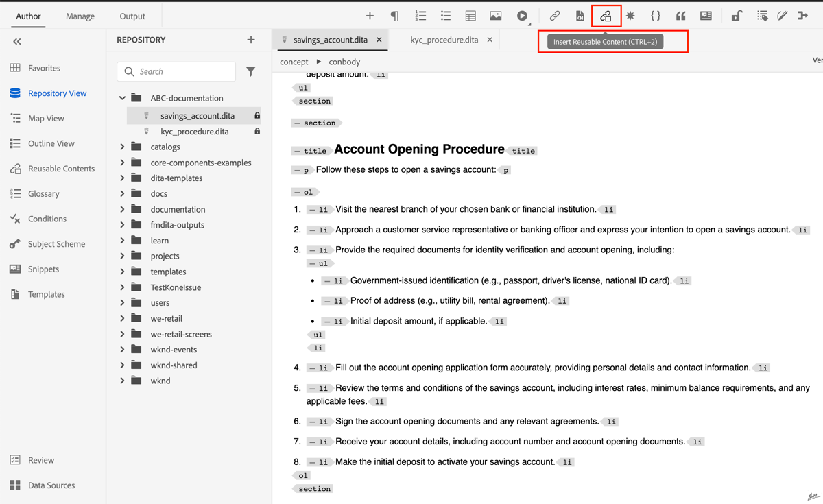Viewport: 823px width, 504px height.
Task: Toggle track changes in the toolbar
Action: pos(783,15)
